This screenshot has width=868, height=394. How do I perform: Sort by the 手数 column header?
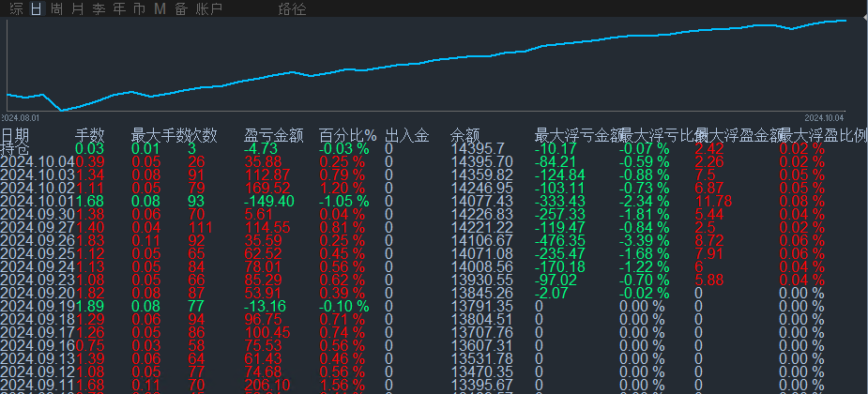(x=90, y=136)
